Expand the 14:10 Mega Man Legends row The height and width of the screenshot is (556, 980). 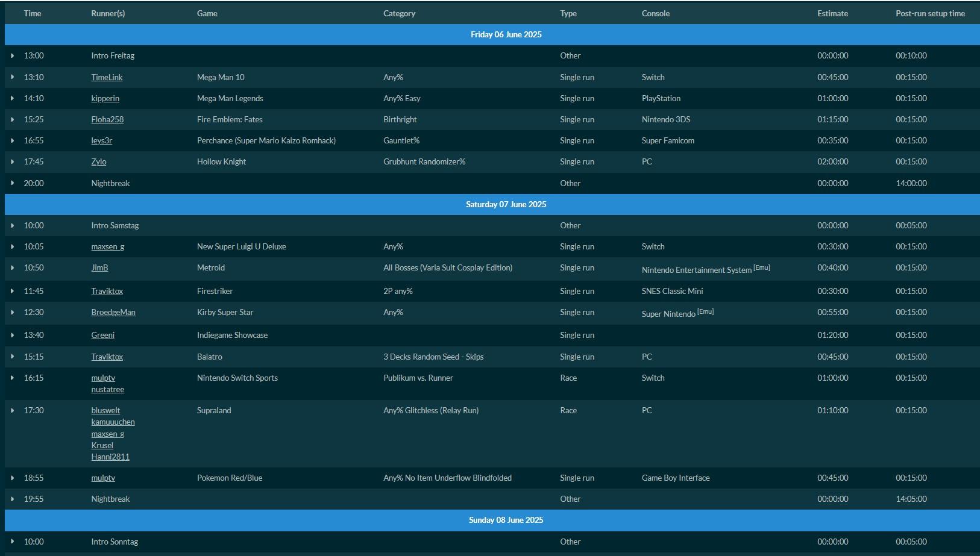coord(12,98)
